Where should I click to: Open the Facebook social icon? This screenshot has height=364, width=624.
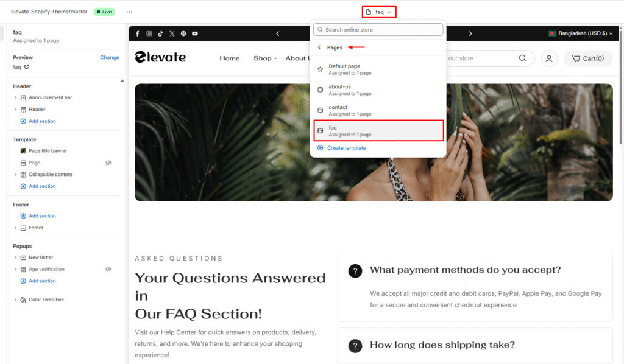pyautogui.click(x=137, y=33)
